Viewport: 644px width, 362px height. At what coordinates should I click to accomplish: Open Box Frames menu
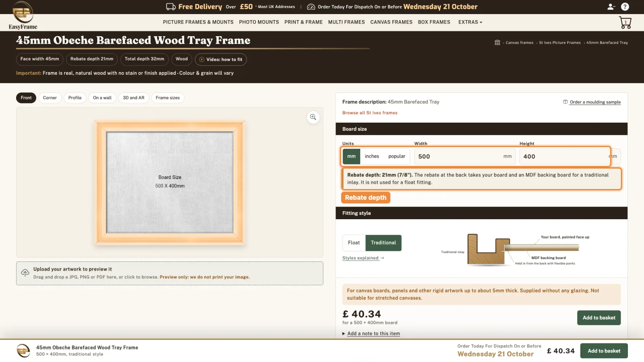point(434,22)
